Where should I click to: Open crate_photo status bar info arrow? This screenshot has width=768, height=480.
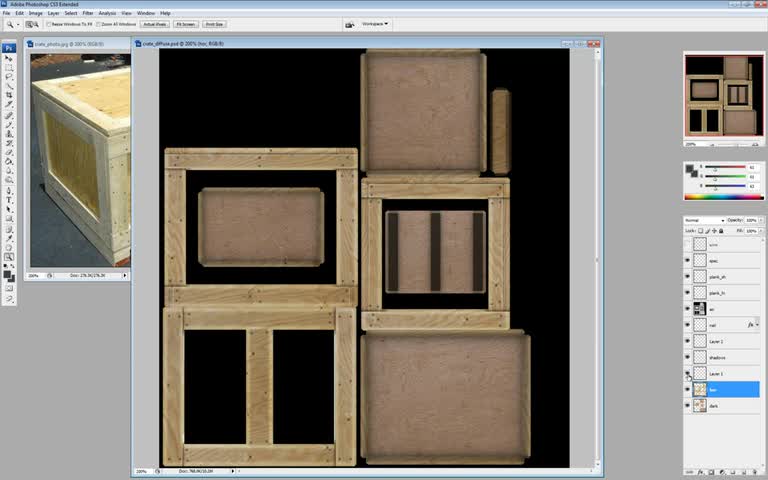[x=124, y=276]
